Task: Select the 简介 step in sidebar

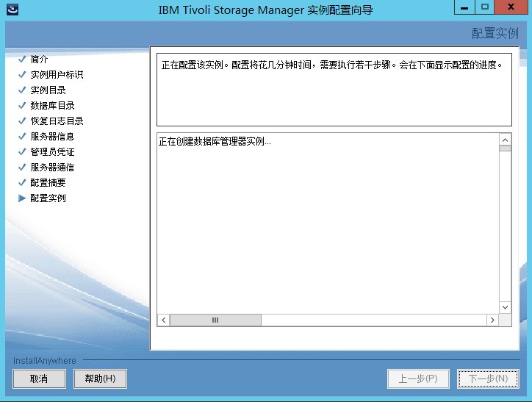Action: pos(39,60)
